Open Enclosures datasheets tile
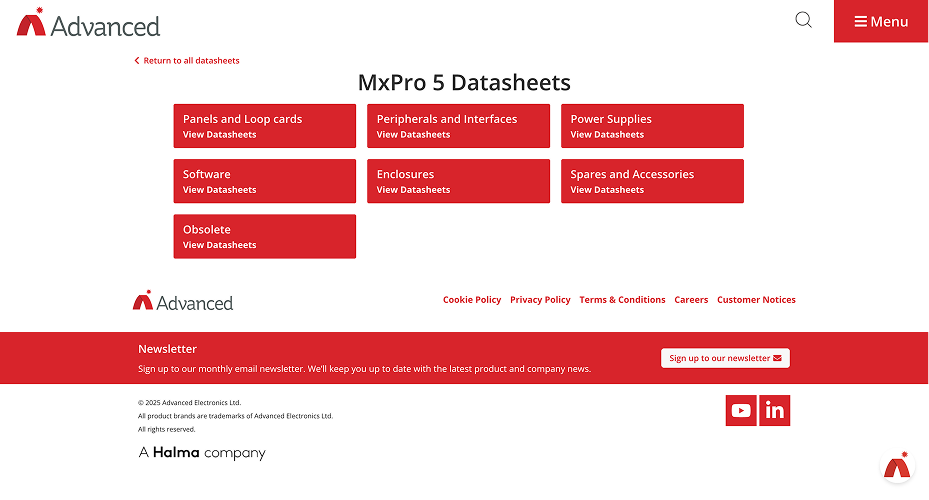The image size is (929, 500). [459, 181]
